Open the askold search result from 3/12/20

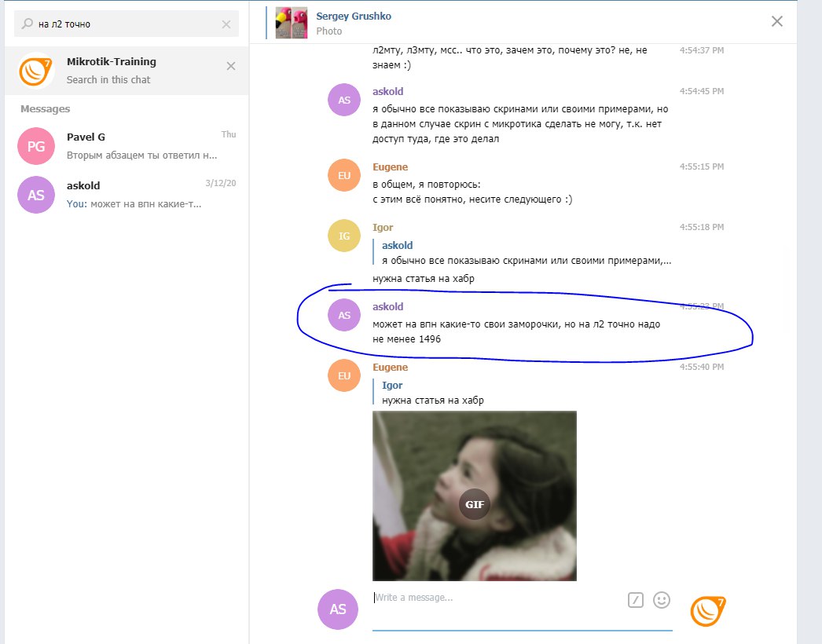(127, 195)
